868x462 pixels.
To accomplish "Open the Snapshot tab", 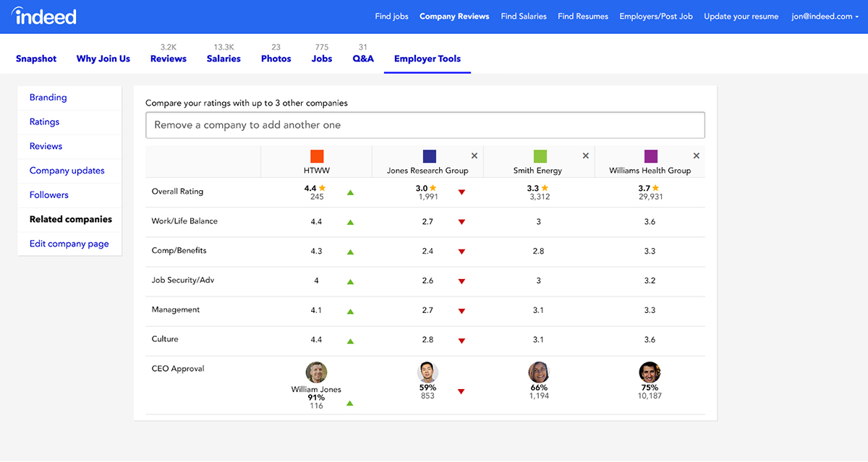I will (36, 59).
